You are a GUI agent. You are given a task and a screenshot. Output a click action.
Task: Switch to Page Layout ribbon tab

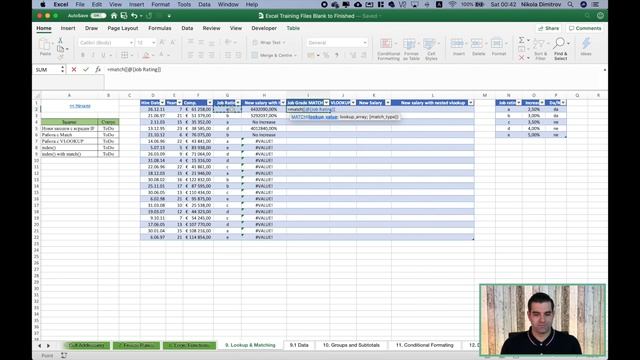point(123,28)
